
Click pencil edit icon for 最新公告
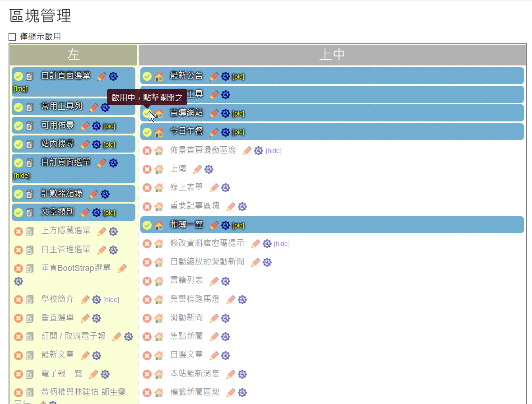point(214,76)
